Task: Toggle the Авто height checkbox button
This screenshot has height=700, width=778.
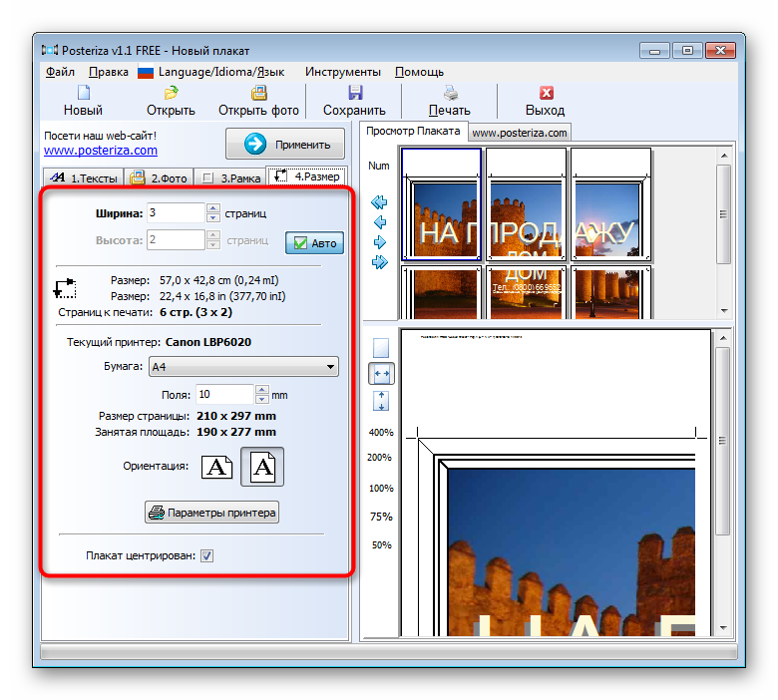Action: click(314, 243)
